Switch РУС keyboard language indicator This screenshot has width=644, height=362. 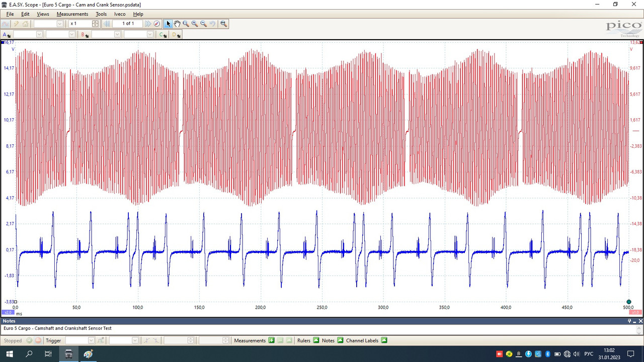tap(589, 354)
